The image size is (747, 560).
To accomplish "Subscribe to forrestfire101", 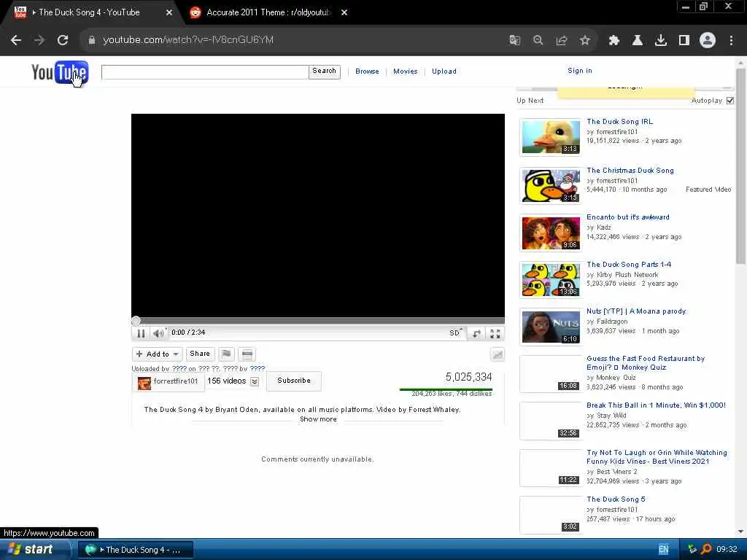I will [294, 381].
